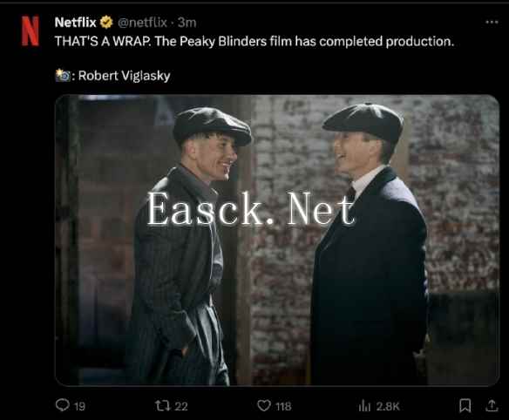Click the repost count 22
The height and width of the screenshot is (420, 509).
pyautogui.click(x=181, y=406)
